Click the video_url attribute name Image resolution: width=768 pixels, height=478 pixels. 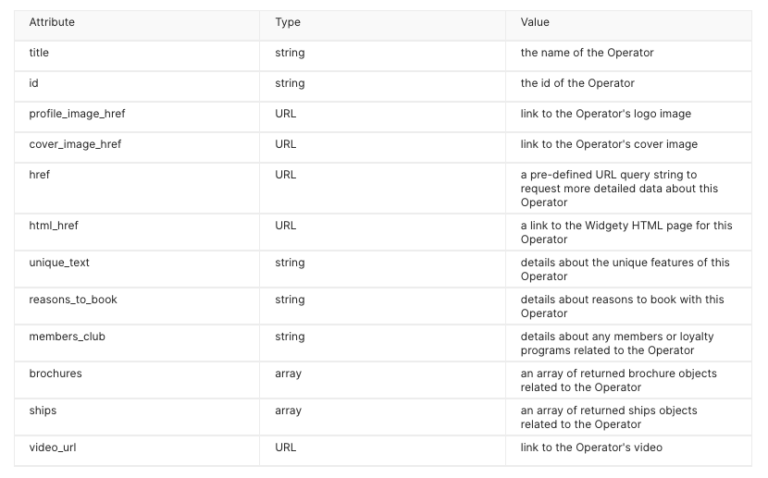52,447
